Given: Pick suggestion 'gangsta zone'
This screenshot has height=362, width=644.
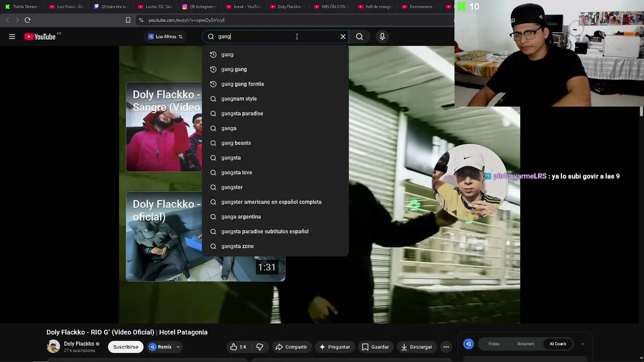Looking at the screenshot, I should [x=275, y=246].
